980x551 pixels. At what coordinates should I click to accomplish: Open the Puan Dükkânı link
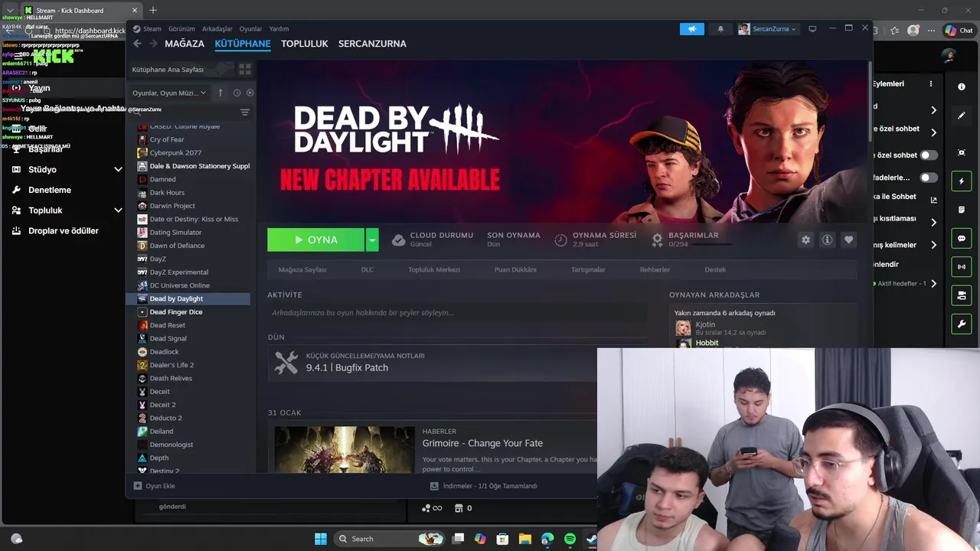515,269
